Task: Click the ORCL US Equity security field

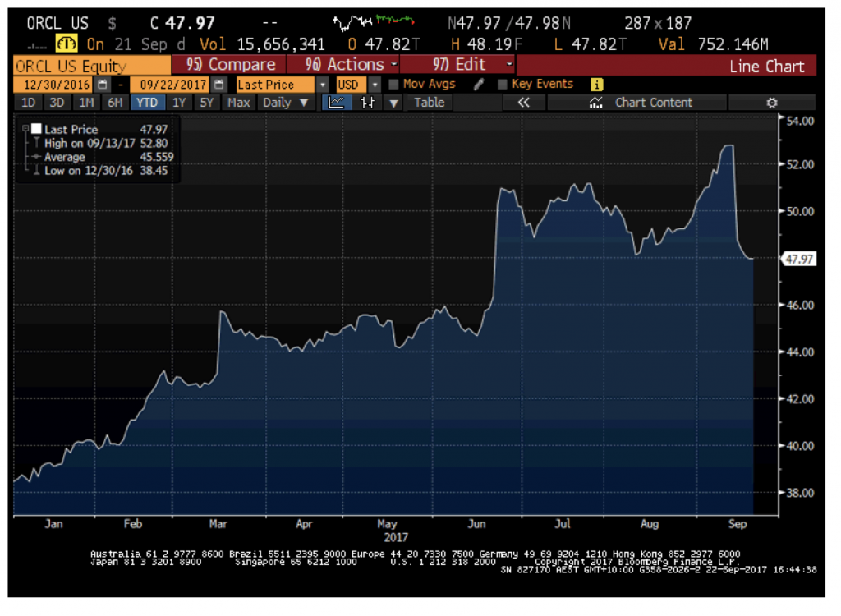Action: pyautogui.click(x=92, y=66)
